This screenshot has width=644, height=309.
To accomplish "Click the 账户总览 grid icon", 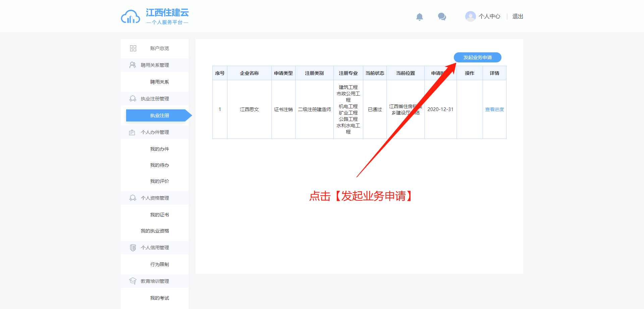I will 133,48.
